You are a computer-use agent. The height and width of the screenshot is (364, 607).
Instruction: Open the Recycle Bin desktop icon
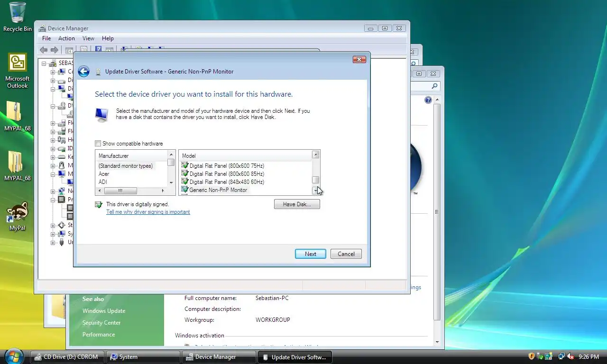[18, 17]
